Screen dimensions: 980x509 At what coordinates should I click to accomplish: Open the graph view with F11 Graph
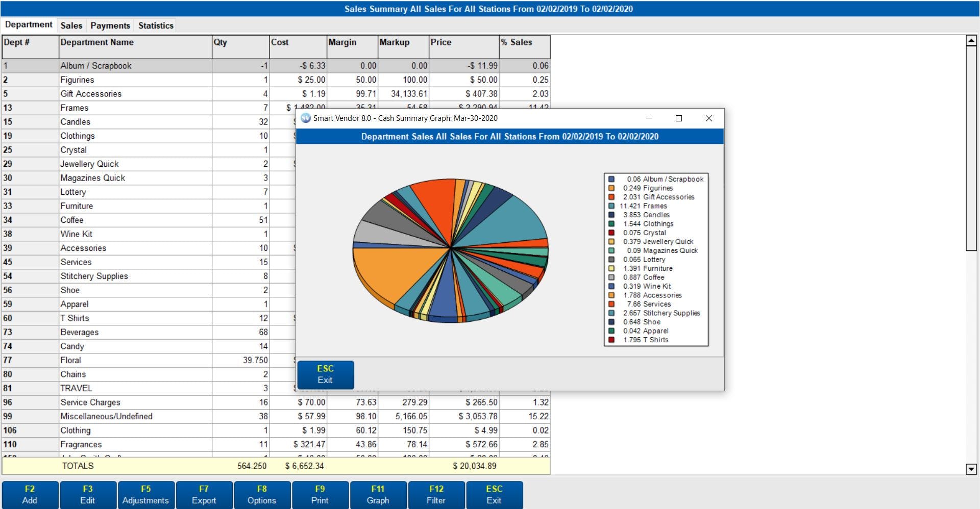[378, 494]
